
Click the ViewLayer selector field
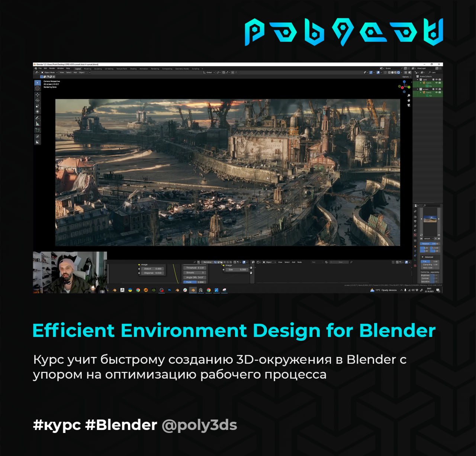click(426, 68)
